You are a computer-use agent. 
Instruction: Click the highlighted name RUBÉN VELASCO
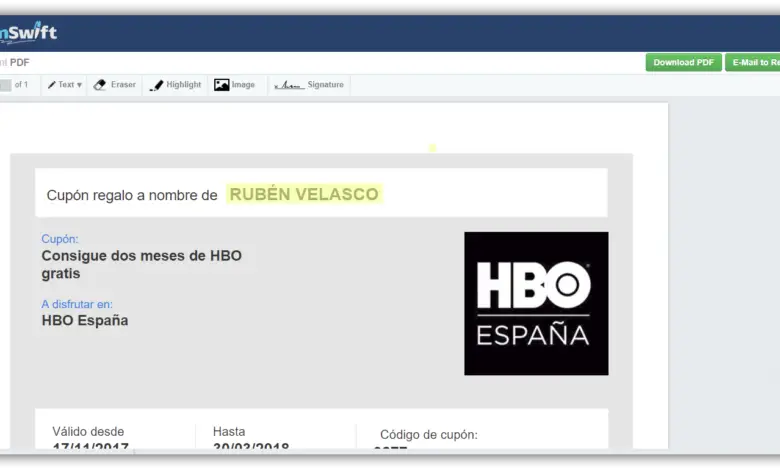304,194
